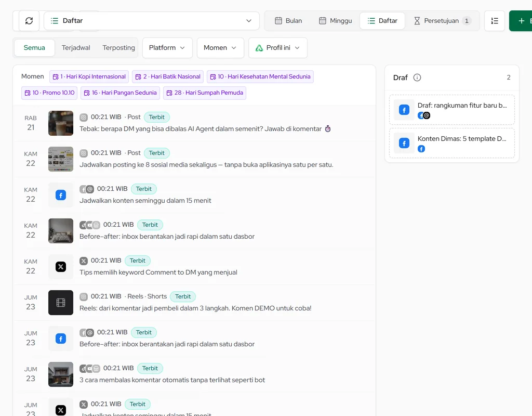532x416 pixels.
Task: Switch to the Bulan calendar view
Action: [288, 21]
